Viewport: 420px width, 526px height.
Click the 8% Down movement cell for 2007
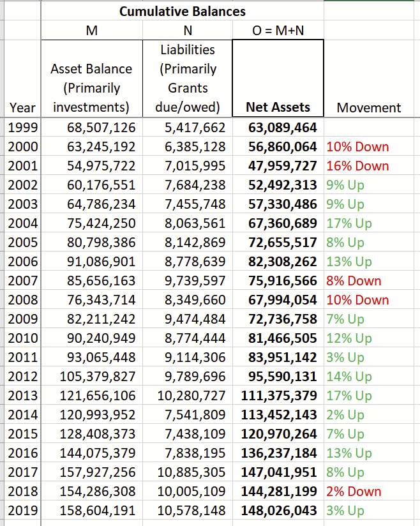[x=354, y=281]
